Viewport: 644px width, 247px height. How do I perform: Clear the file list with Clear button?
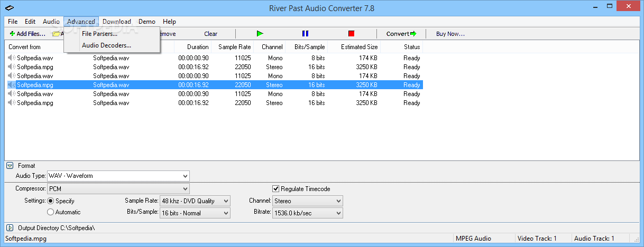(210, 34)
